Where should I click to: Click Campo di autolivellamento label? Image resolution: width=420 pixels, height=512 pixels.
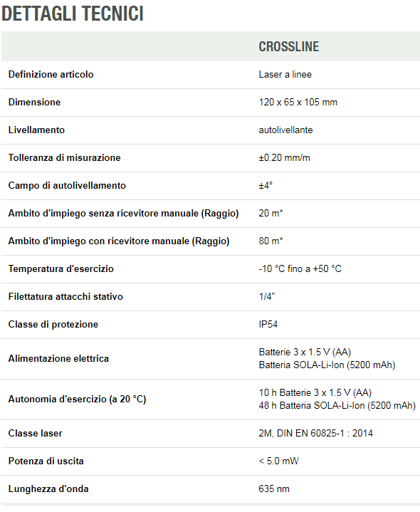point(67,185)
